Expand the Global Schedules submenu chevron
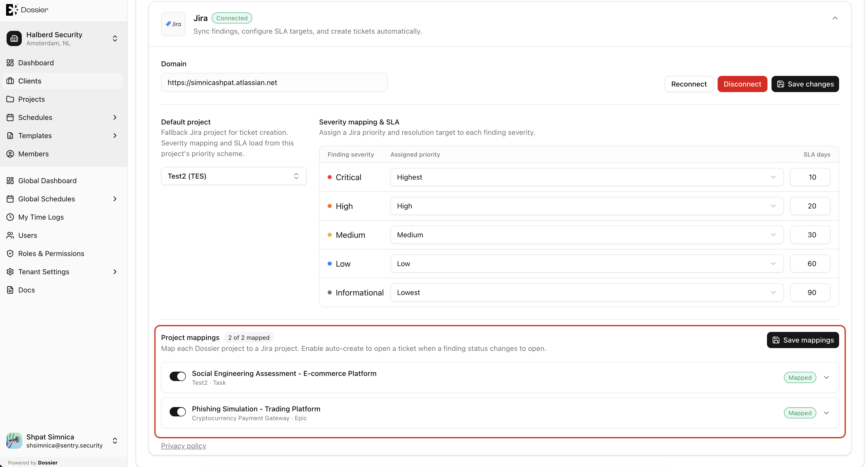This screenshot has width=868, height=467. (x=115, y=199)
